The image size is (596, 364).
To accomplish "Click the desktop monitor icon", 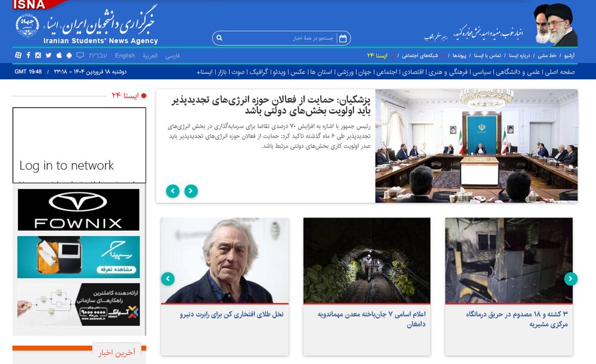I will pos(80,55).
